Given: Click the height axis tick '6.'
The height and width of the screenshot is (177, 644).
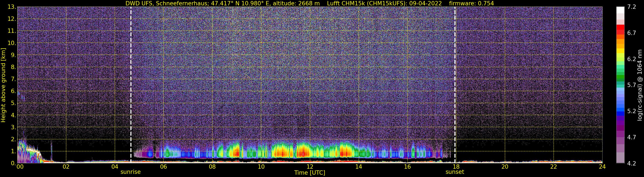Looking at the screenshot, I should (13, 91).
